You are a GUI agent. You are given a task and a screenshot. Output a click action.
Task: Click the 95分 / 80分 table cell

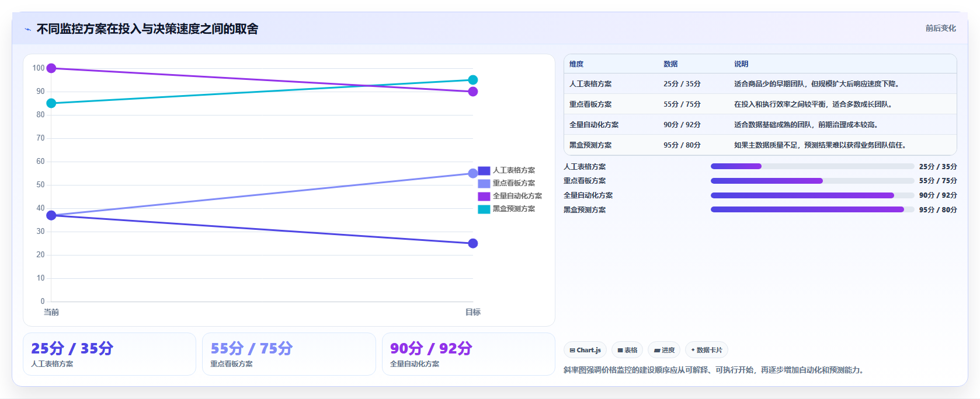click(682, 145)
